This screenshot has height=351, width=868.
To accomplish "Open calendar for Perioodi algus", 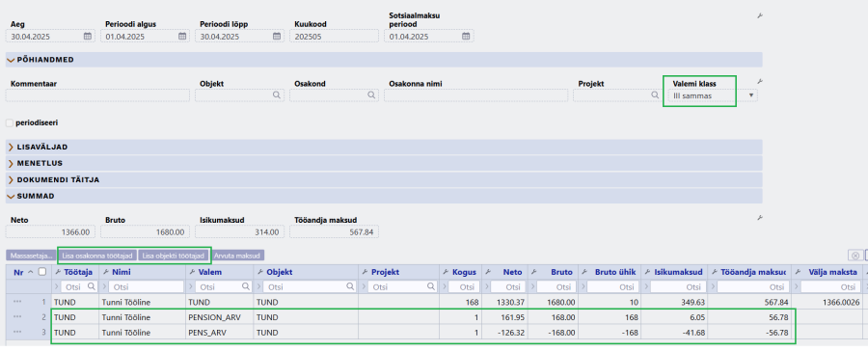I will (182, 37).
